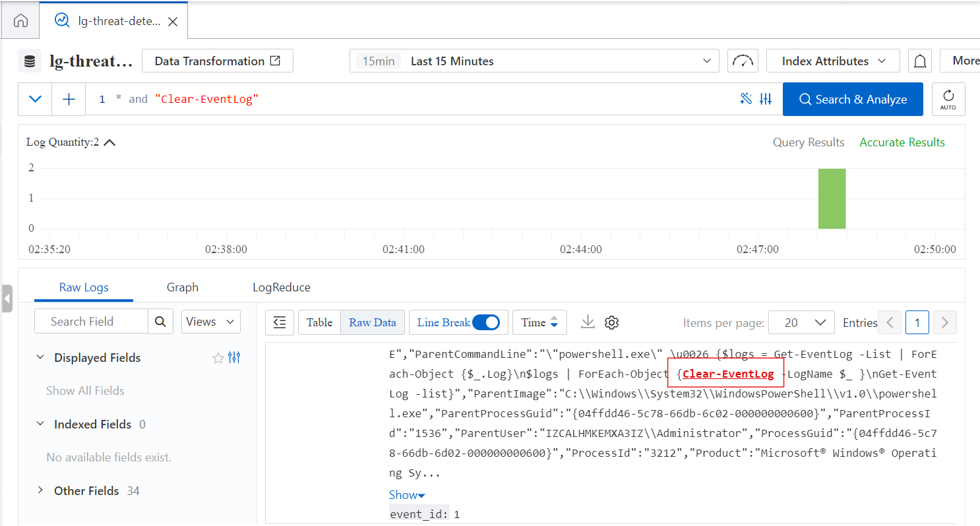Screen dimensions: 980x526
Task: Go to the next page arrow
Action: point(944,322)
